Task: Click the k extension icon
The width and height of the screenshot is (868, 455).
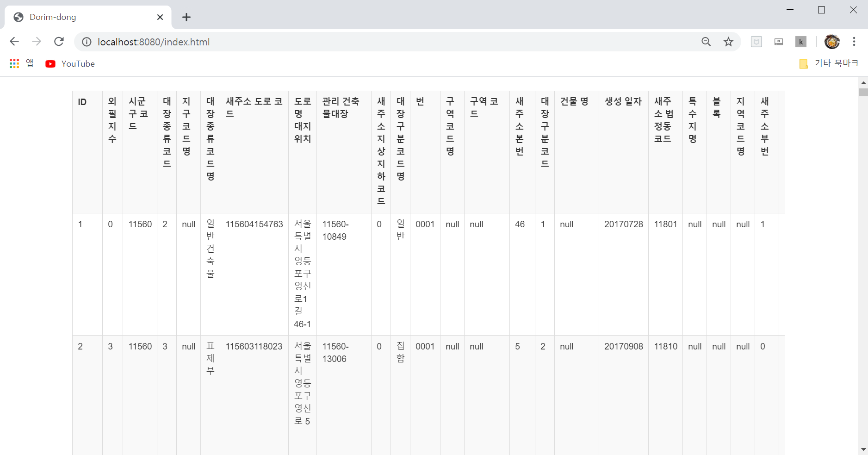Action: click(801, 42)
